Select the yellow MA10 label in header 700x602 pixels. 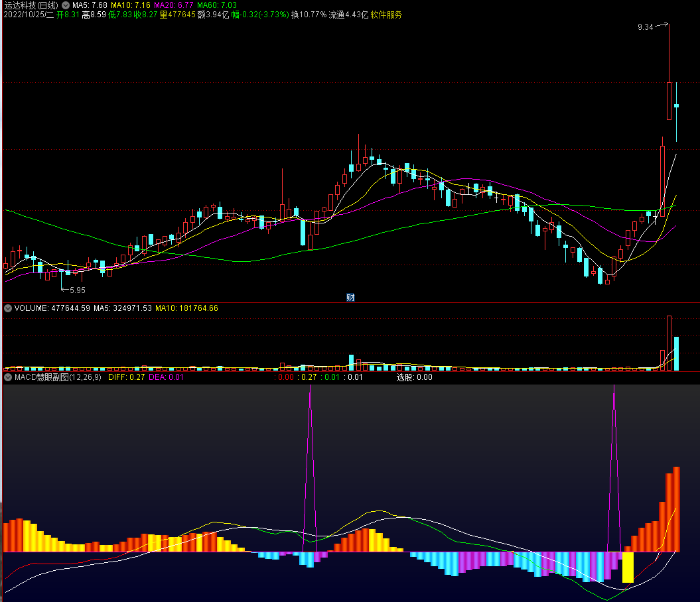click(130, 5)
